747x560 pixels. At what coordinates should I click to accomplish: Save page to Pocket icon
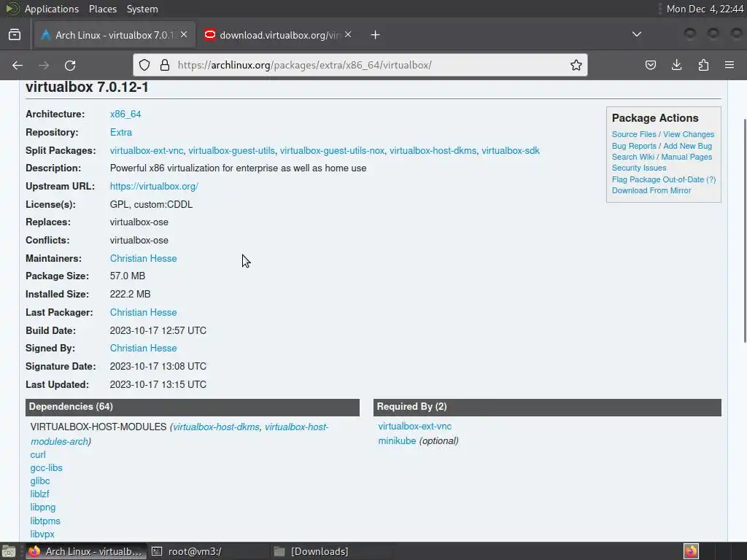point(650,65)
